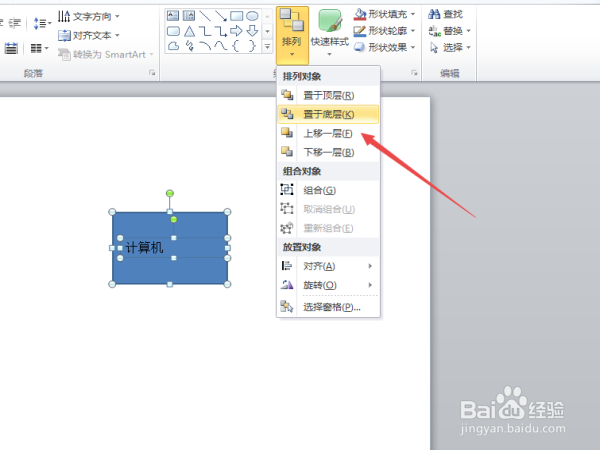Click the text box containing 计算机

[x=173, y=248]
